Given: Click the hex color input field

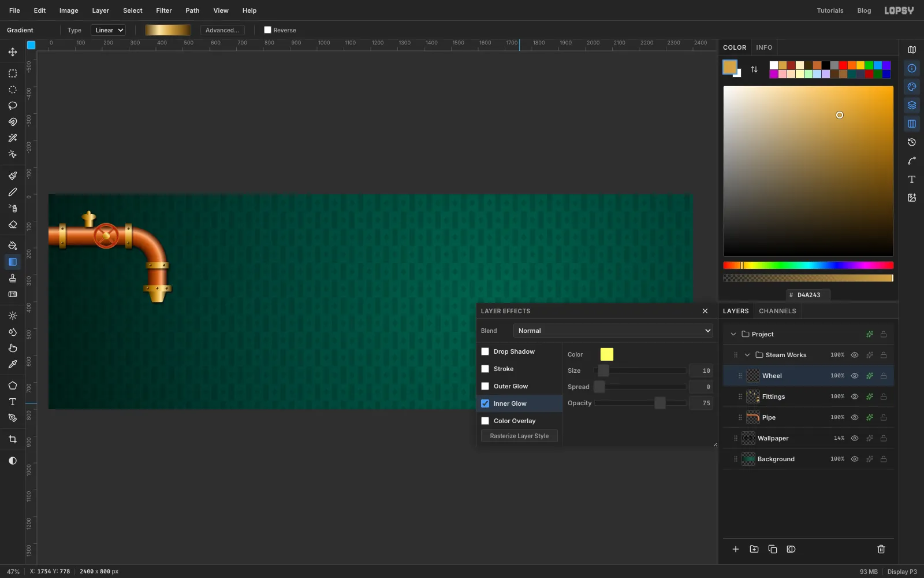Looking at the screenshot, I should (808, 295).
